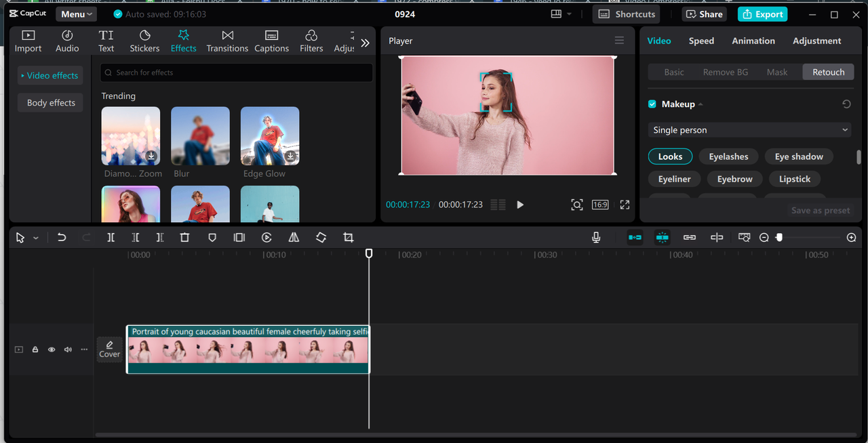Screen dimensions: 868x443
Task: Uncheck the Makeup checkbox
Action: [652, 104]
